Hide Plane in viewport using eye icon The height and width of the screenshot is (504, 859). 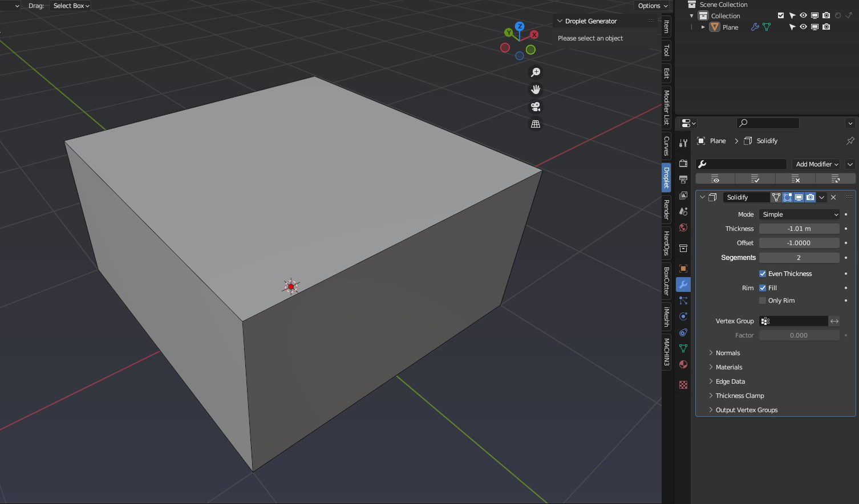[803, 27]
